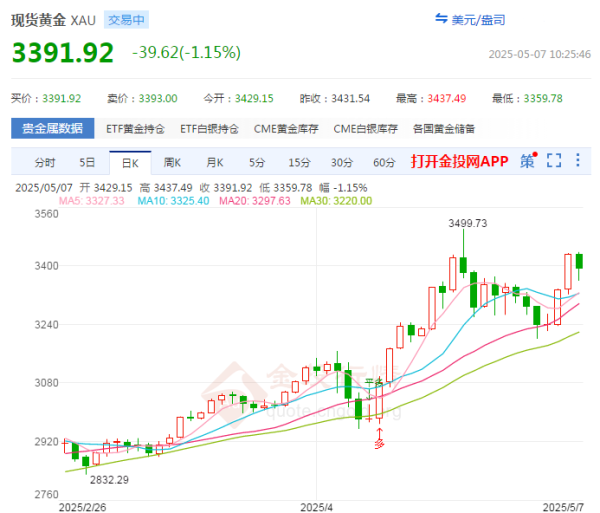Click the current price 3391.92 headline
Viewport: 600px width, 513px height.
pos(63,52)
